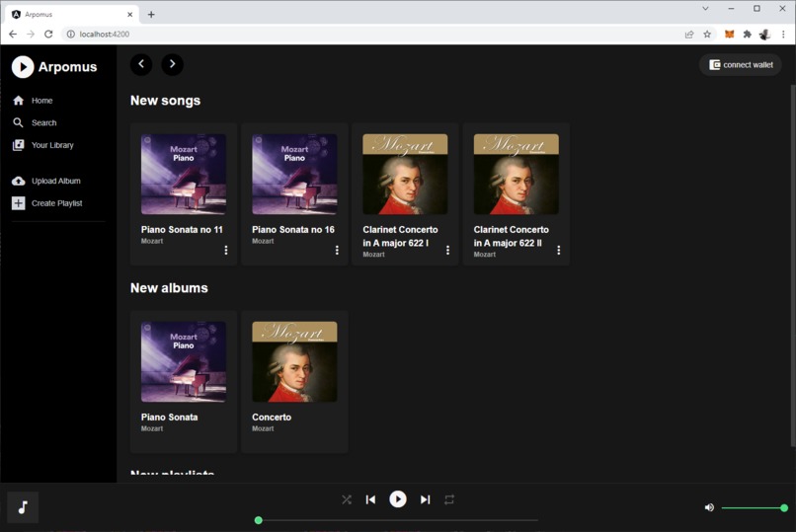Click the share page icon in address bar
The image size is (796, 532).
coord(689,35)
